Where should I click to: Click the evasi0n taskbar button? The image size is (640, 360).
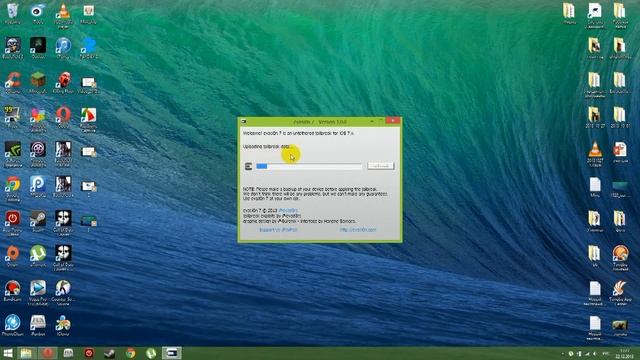point(172,353)
